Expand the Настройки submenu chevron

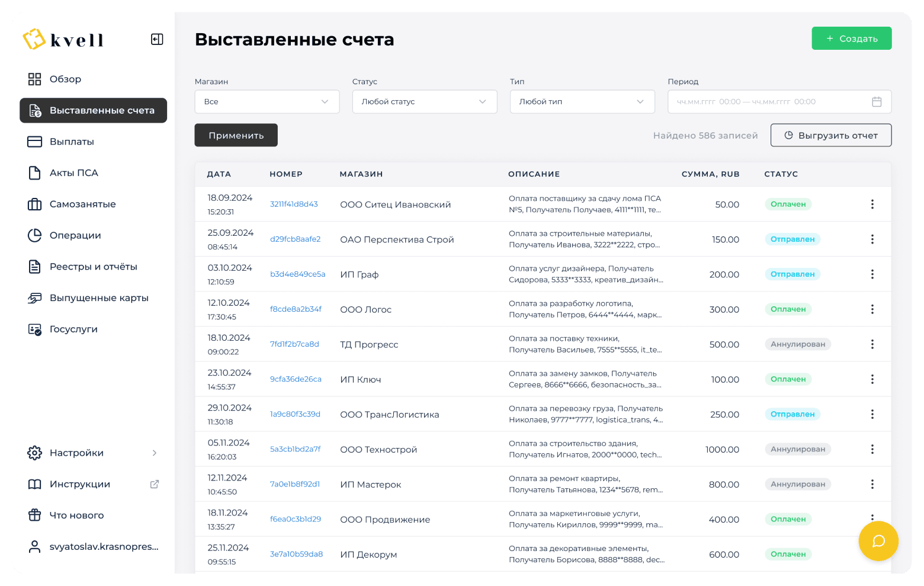tap(155, 453)
